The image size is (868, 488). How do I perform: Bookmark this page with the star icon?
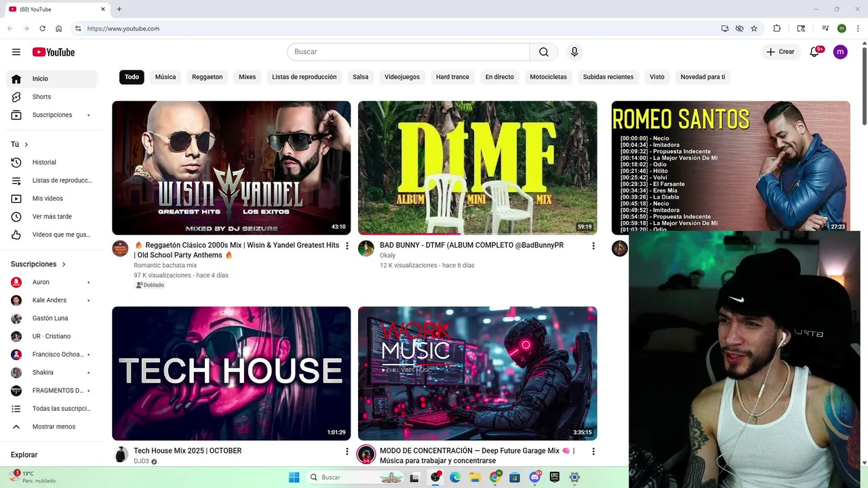click(754, 28)
